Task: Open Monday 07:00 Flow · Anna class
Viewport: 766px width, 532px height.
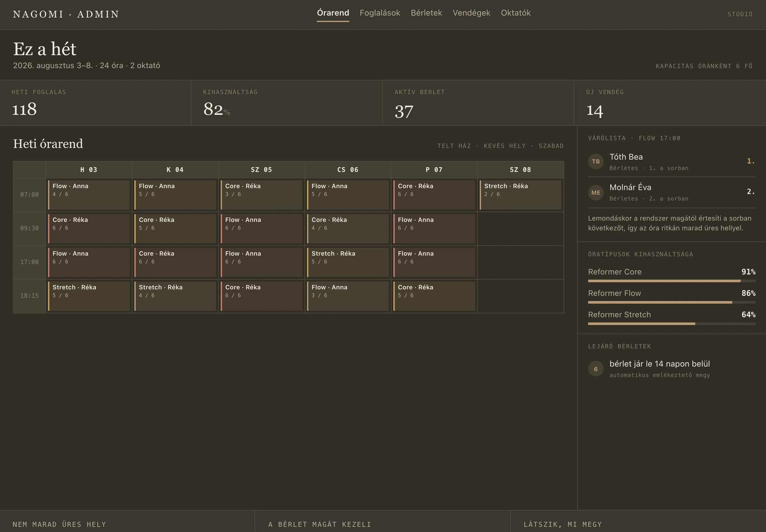Action: click(89, 195)
